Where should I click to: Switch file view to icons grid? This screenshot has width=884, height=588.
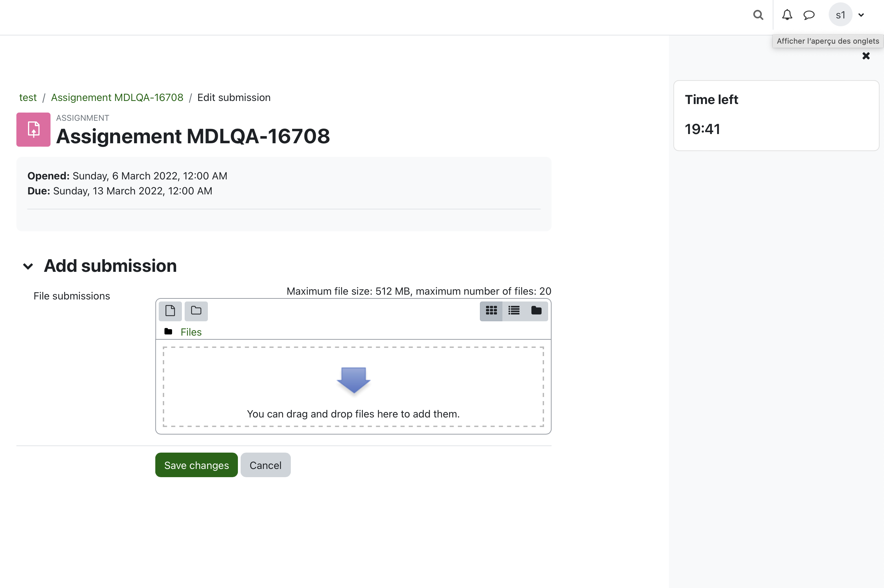pyautogui.click(x=491, y=311)
